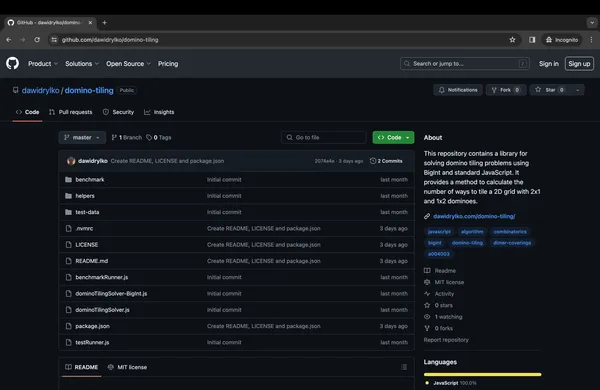Open Chrome three-dot menu

(x=591, y=40)
